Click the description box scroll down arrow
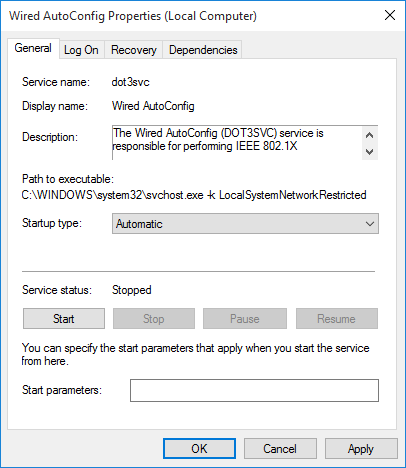This screenshot has height=468, width=406. coord(369,152)
